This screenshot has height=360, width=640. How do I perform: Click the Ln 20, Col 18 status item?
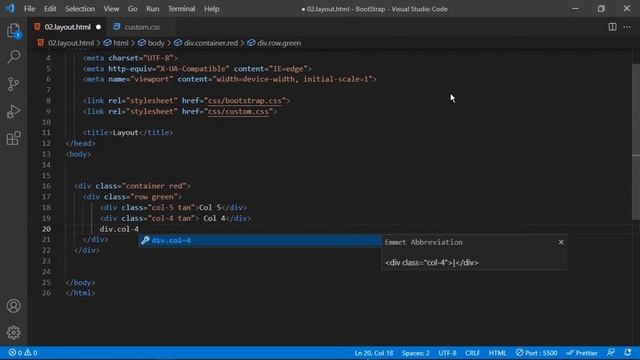pyautogui.click(x=373, y=353)
